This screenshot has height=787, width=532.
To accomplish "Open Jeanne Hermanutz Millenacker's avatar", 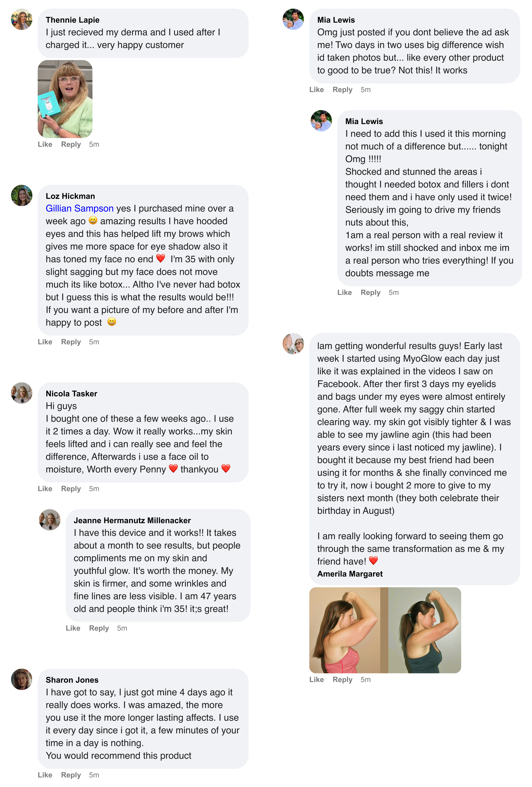I will (50, 520).
